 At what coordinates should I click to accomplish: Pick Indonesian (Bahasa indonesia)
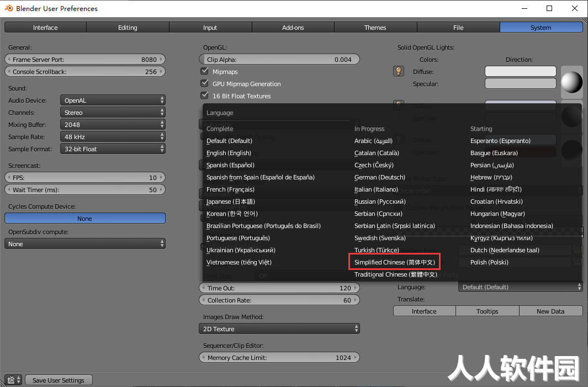[511, 226]
